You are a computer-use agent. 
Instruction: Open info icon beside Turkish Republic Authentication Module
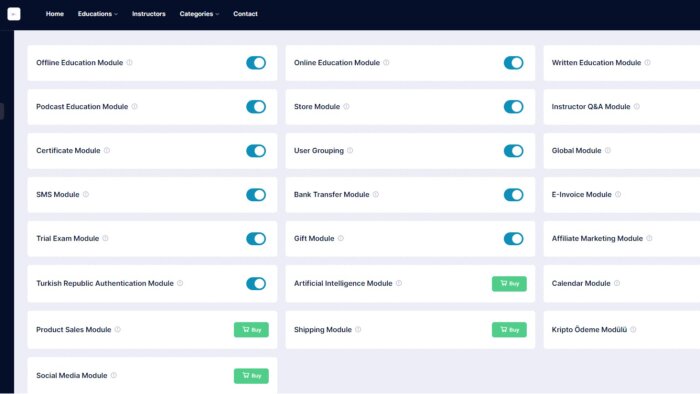(x=180, y=283)
